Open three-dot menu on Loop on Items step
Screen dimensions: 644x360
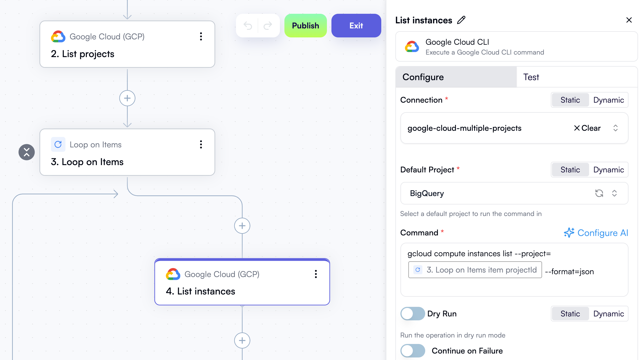[x=201, y=145]
